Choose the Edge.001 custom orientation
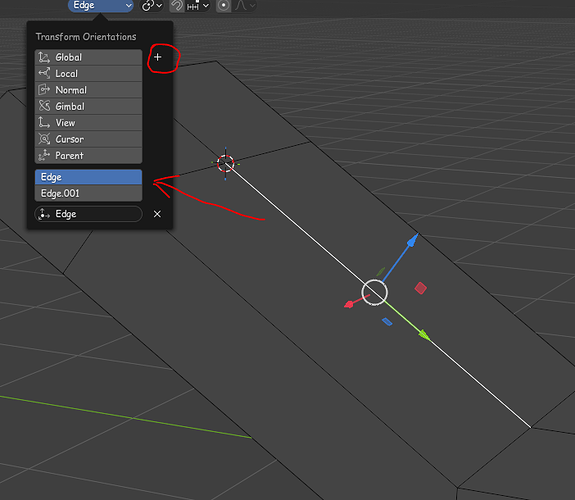 88,193
